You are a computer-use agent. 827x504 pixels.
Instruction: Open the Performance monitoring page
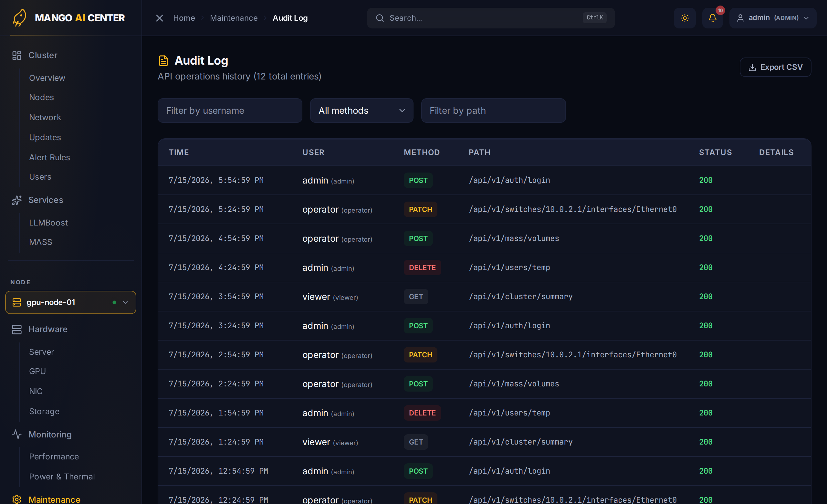tap(54, 457)
